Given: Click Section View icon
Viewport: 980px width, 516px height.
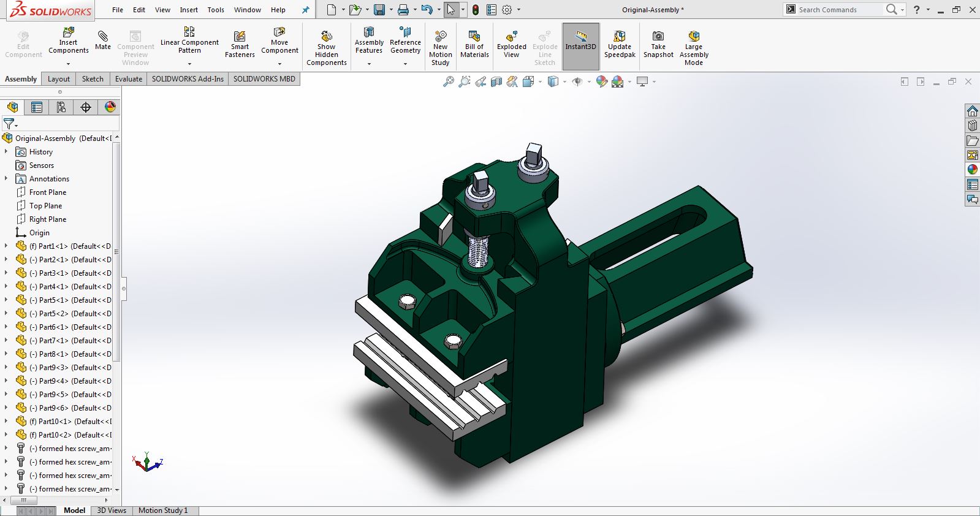Looking at the screenshot, I should tap(496, 82).
